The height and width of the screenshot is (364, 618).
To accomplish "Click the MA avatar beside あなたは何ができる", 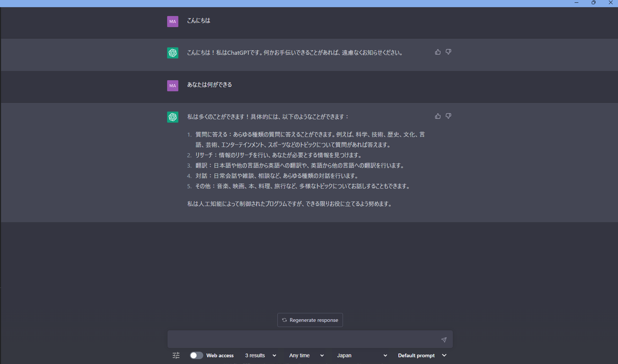I will pos(173,85).
